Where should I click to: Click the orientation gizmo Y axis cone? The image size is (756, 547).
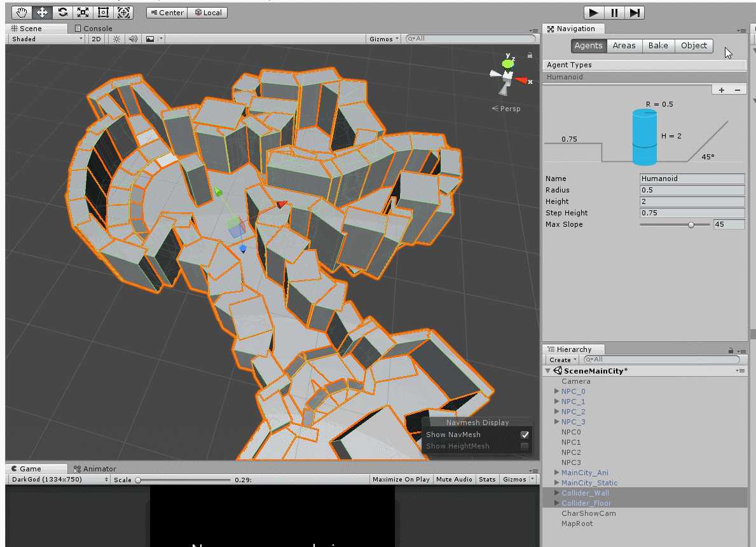(x=507, y=64)
